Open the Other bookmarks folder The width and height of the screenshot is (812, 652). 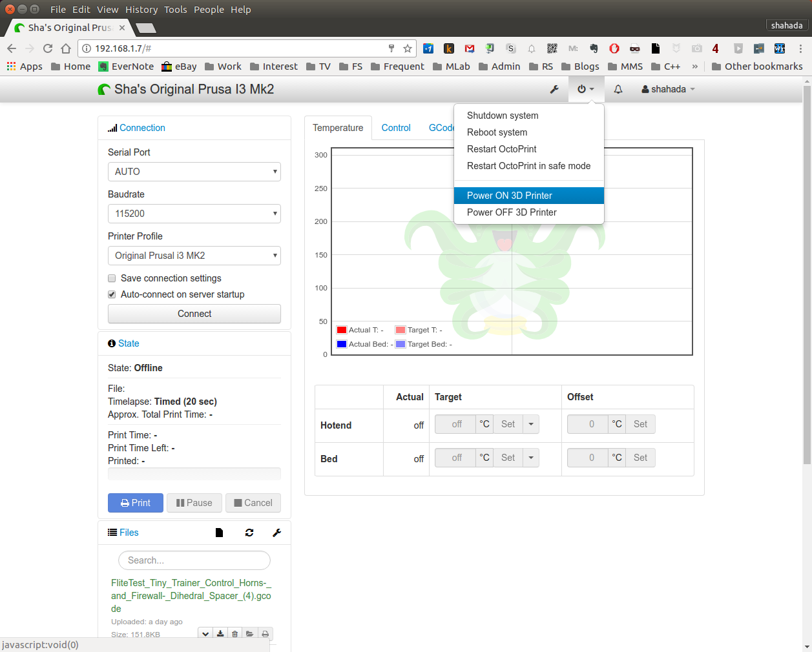point(757,66)
